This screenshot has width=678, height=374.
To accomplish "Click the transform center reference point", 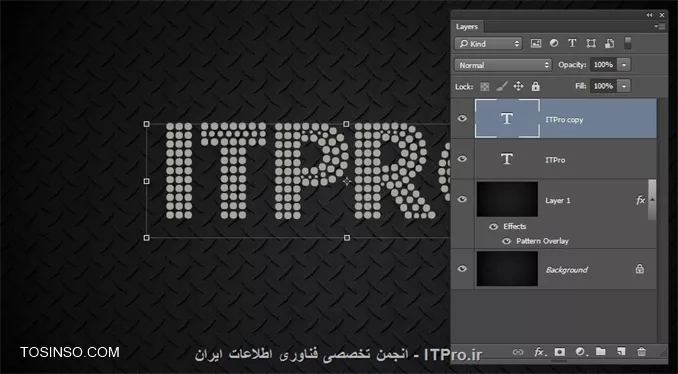I will click(x=347, y=182).
